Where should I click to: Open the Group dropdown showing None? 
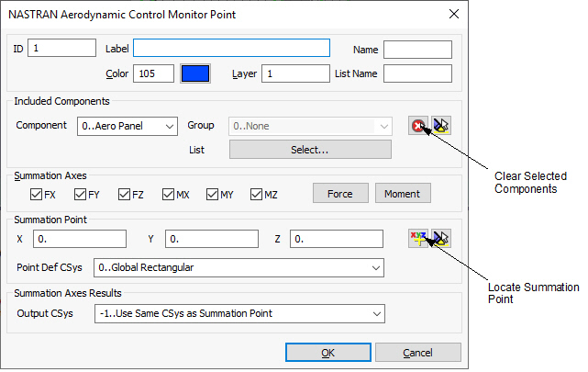pyautogui.click(x=310, y=126)
